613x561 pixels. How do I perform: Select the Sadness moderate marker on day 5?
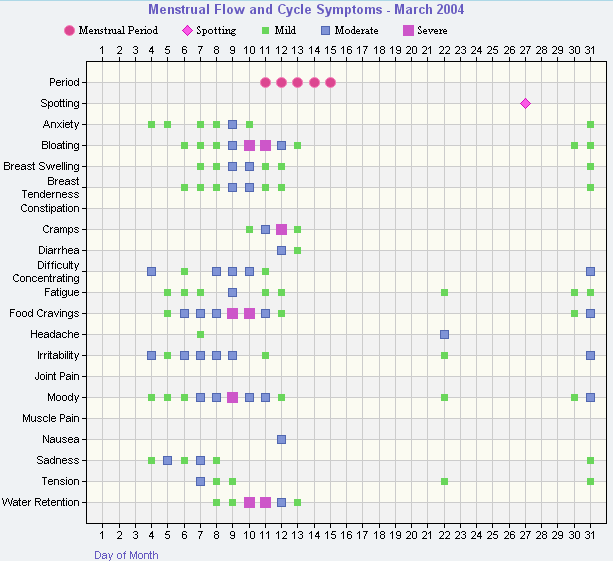pos(168,460)
